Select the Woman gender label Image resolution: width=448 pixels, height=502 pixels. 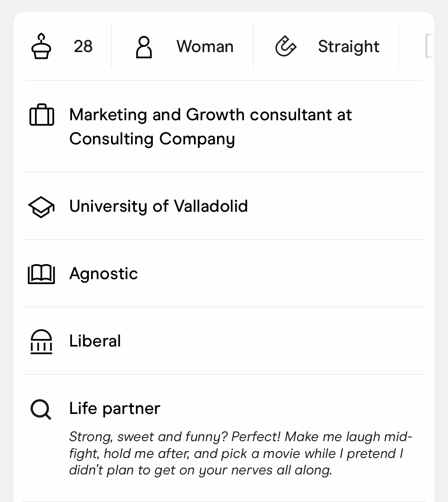point(205,46)
